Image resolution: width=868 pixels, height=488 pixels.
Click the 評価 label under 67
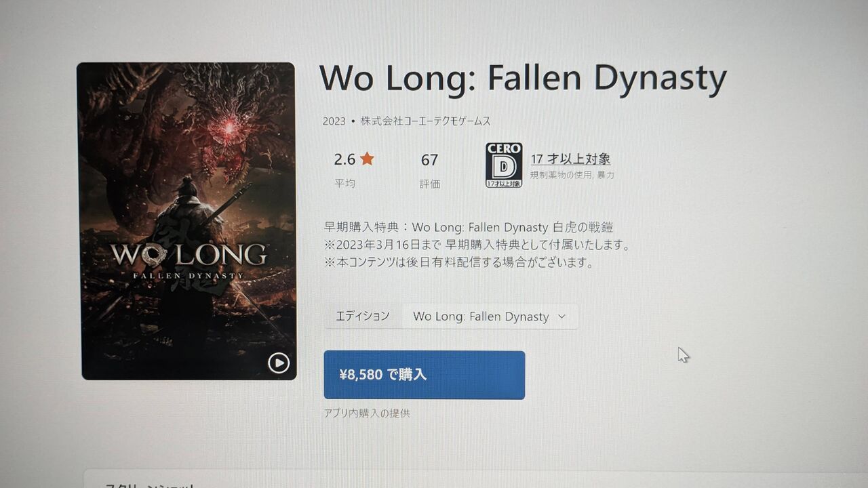pos(430,184)
